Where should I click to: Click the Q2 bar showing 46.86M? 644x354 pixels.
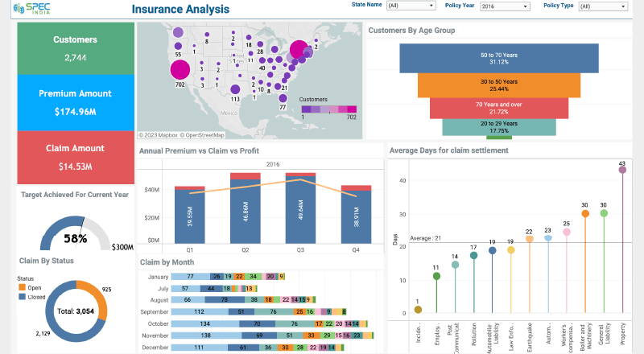tap(246, 212)
